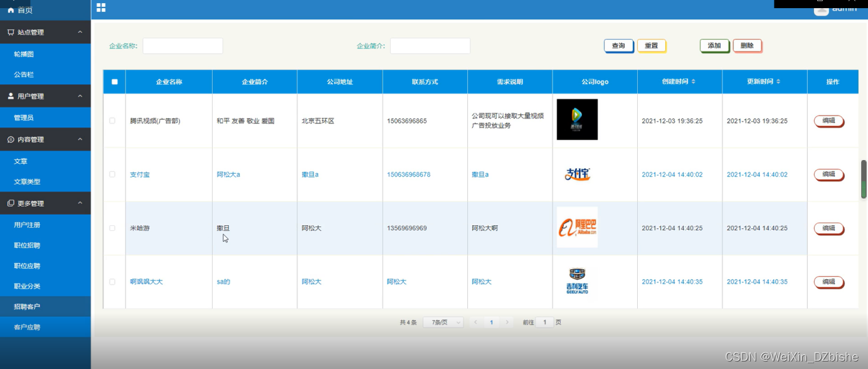Screen dimensions: 868x369
Task: Edit the 米哈游 row
Action: pos(828,228)
